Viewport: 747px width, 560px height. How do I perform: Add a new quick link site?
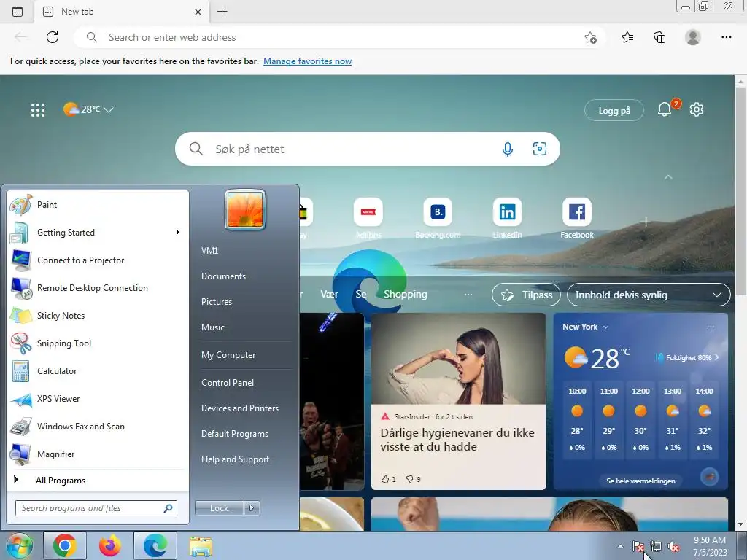tap(646, 222)
